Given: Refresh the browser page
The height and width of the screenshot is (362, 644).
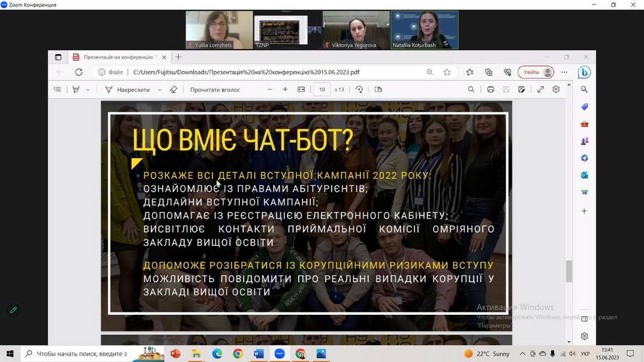Looking at the screenshot, I should click(79, 72).
